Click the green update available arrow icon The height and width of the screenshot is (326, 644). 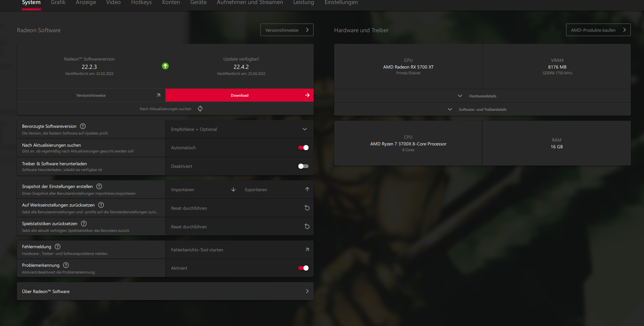(x=165, y=66)
